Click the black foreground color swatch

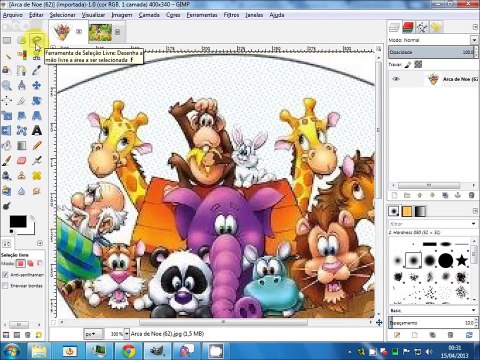pos(18,222)
